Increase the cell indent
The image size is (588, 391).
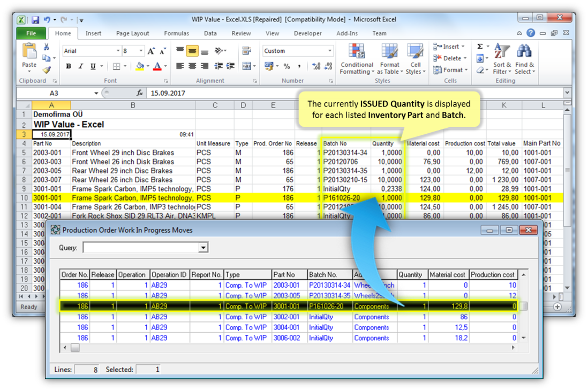click(x=230, y=66)
